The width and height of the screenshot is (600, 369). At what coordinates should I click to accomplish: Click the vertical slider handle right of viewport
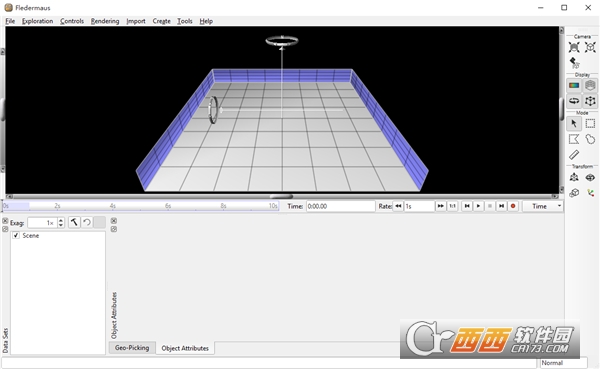tap(561, 108)
